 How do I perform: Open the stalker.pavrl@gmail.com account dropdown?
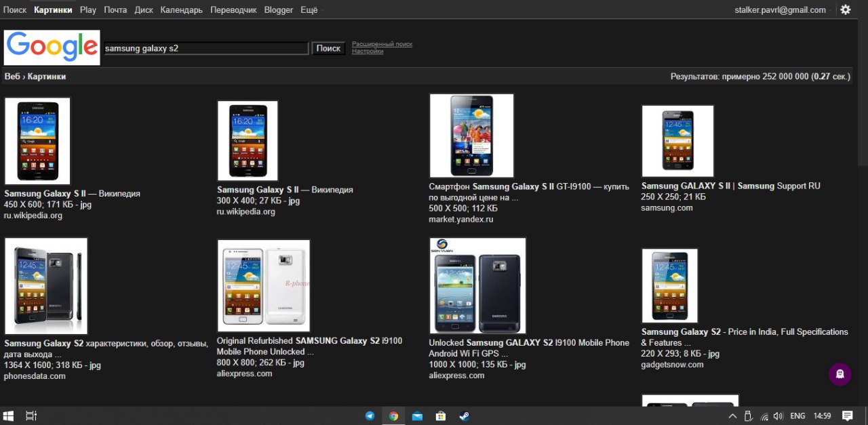point(783,10)
